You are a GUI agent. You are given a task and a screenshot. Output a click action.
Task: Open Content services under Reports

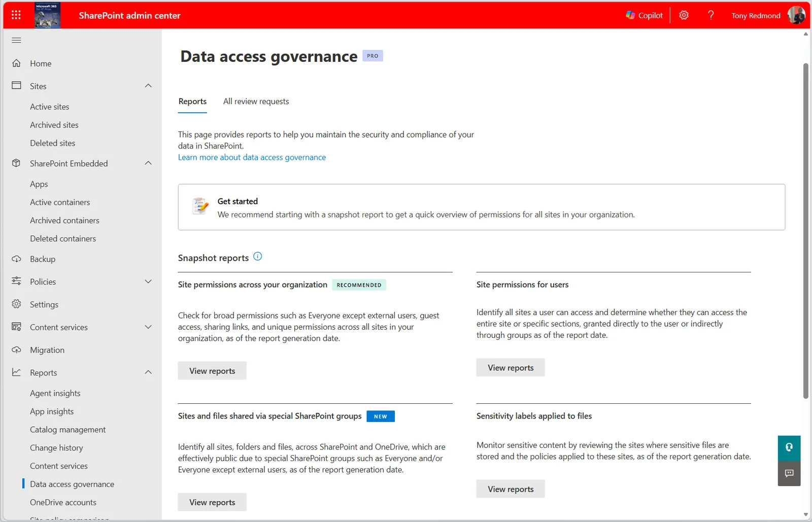(58, 466)
